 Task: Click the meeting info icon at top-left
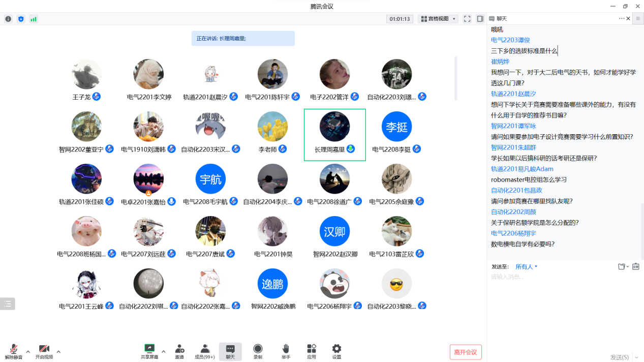[8, 19]
